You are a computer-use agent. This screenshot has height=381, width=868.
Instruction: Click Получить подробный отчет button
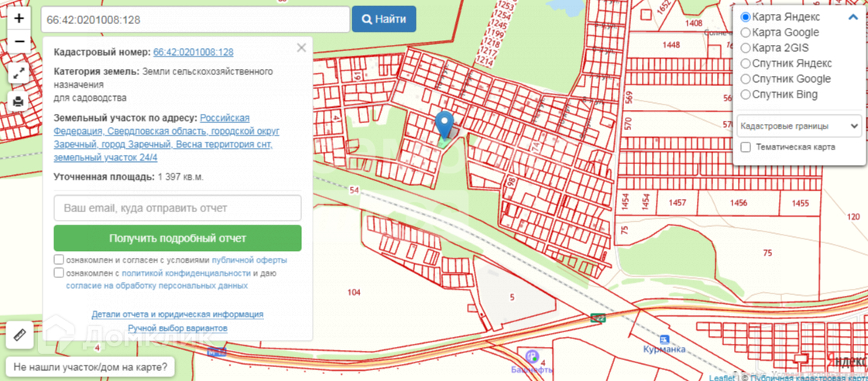click(x=177, y=239)
